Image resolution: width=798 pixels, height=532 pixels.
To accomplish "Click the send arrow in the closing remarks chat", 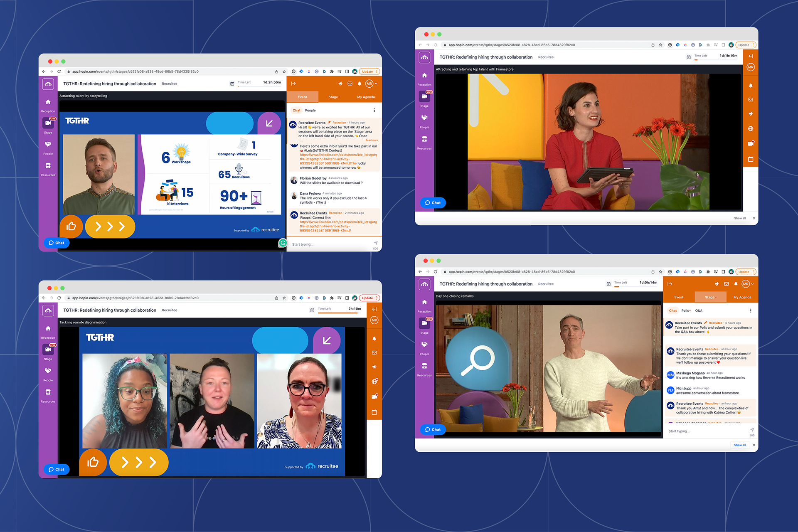I will coord(752,430).
